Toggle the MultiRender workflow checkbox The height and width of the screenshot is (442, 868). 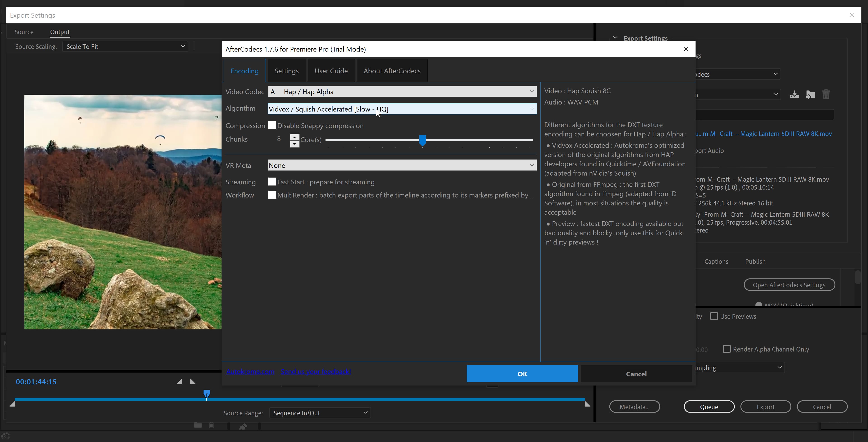click(272, 195)
